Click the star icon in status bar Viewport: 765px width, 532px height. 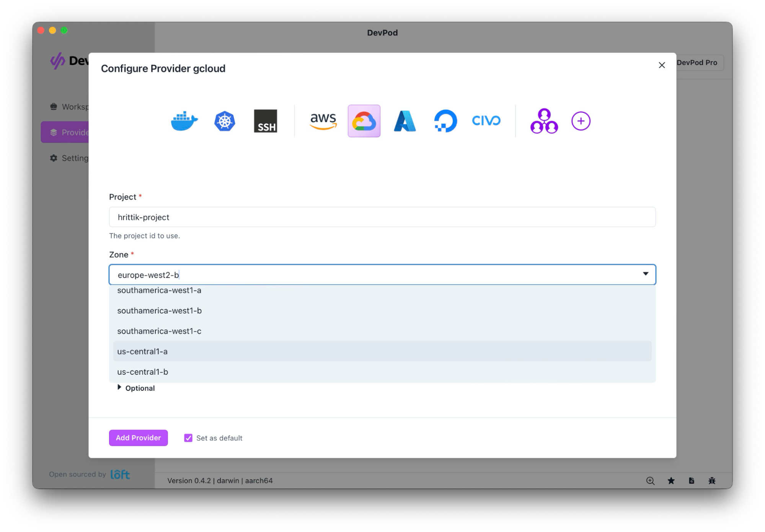click(671, 481)
